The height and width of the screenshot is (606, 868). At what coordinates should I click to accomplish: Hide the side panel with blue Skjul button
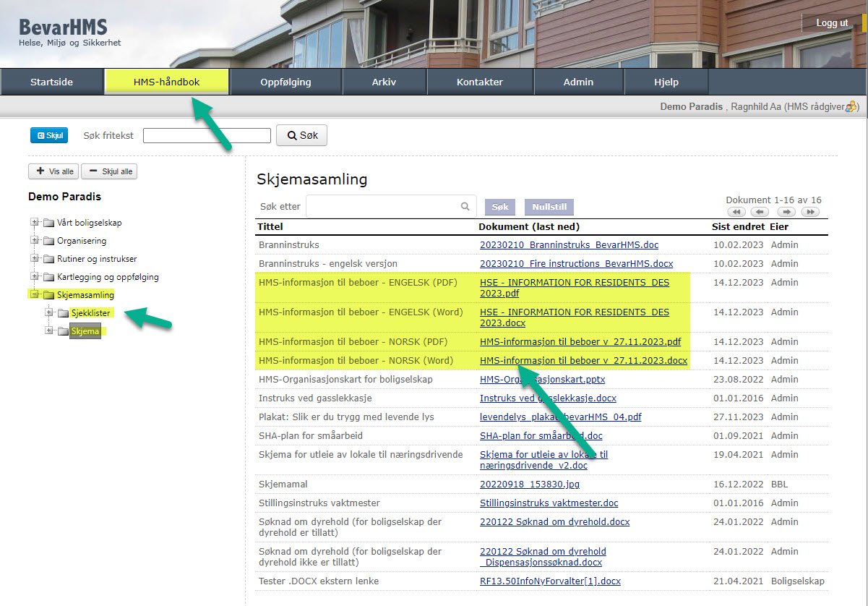point(48,135)
